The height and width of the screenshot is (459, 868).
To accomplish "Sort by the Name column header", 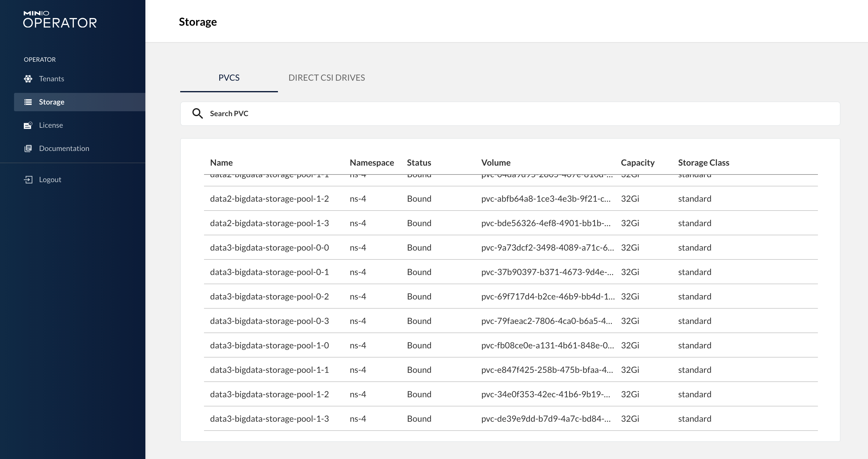I will tap(221, 163).
